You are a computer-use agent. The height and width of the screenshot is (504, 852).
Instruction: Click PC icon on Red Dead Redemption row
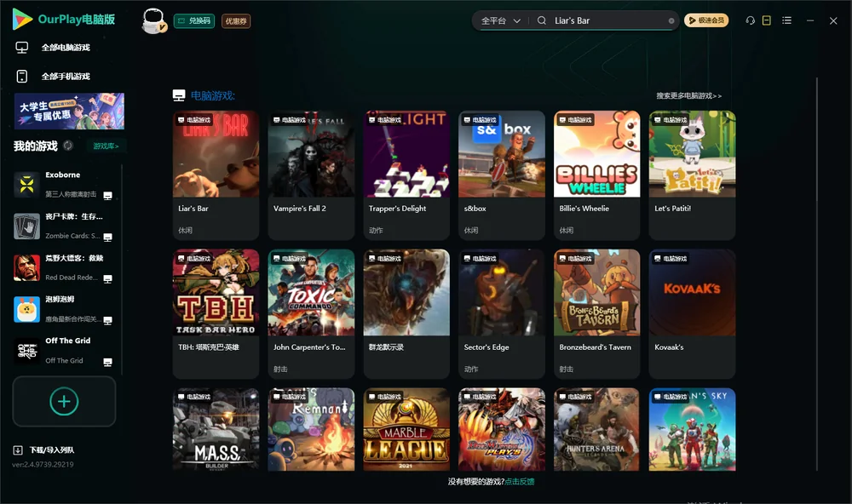click(107, 279)
